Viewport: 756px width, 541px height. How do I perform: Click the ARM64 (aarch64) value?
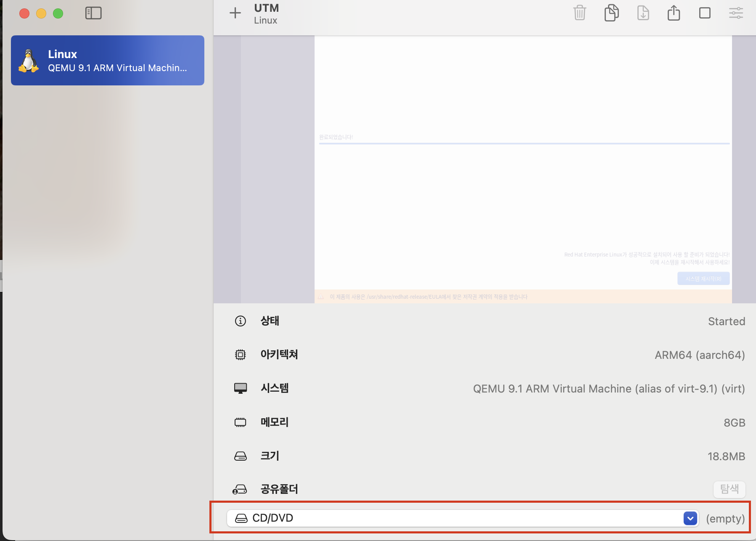[x=700, y=355]
